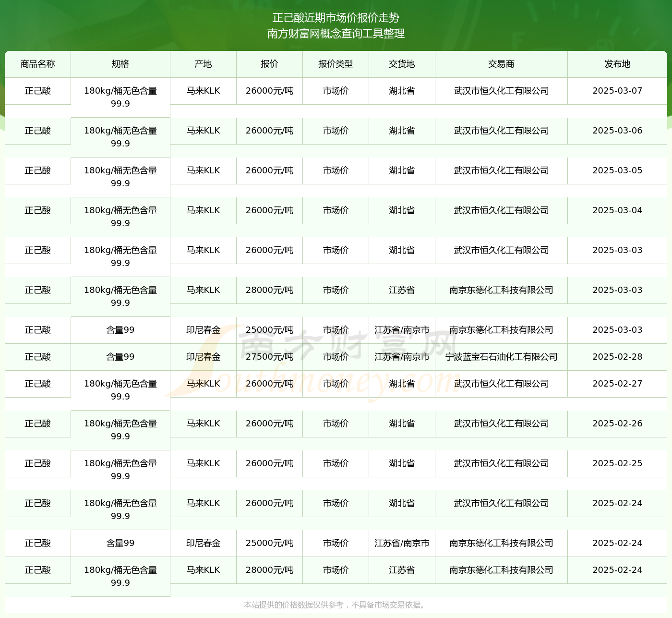Click 180kg/桶无色含量 99.9 in 2025-03-04 row

120,217
